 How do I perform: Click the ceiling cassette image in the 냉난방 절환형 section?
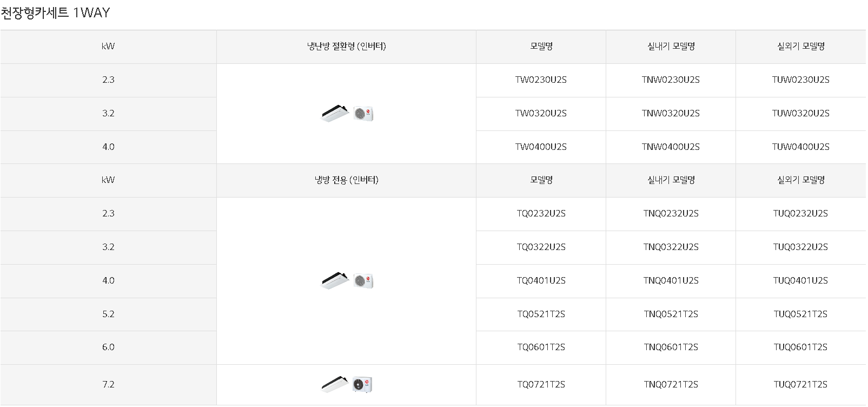(x=335, y=113)
